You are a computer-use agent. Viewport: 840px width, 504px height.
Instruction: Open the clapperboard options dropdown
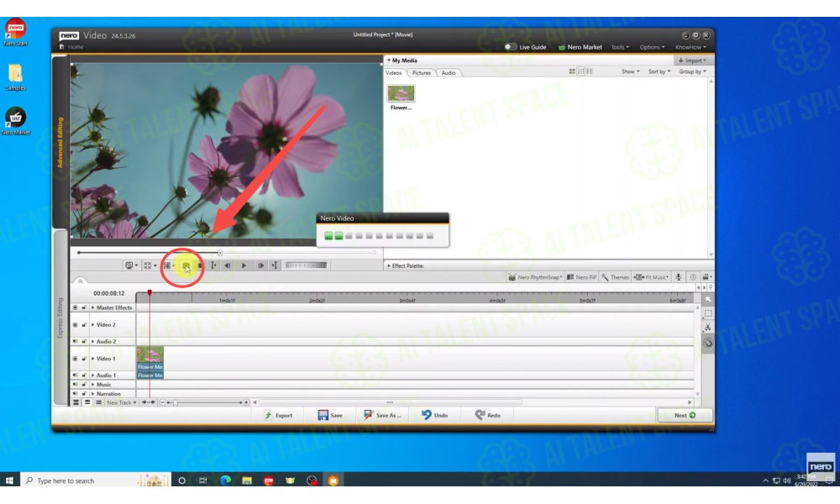707,277
